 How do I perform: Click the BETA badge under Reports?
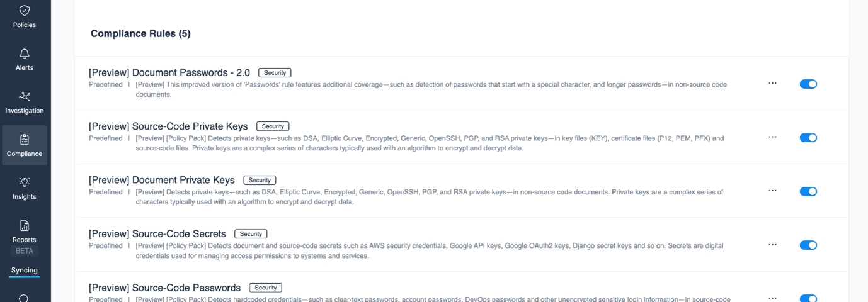tap(24, 250)
